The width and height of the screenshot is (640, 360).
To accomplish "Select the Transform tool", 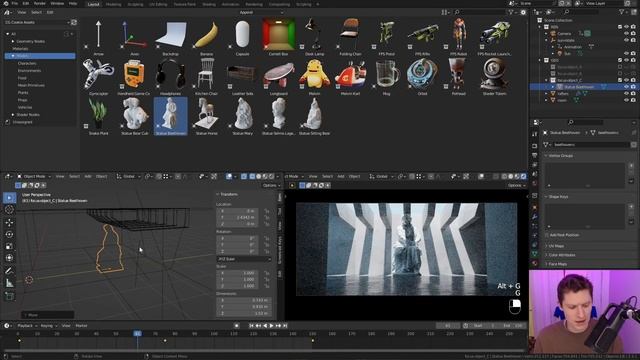I will [9, 258].
